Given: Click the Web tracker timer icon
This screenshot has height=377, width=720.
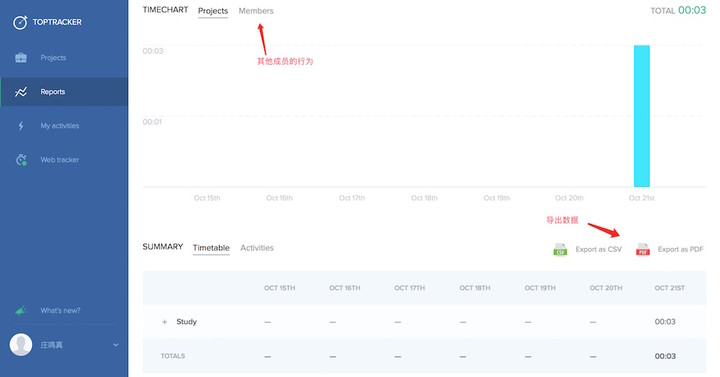Looking at the screenshot, I should (x=21, y=160).
